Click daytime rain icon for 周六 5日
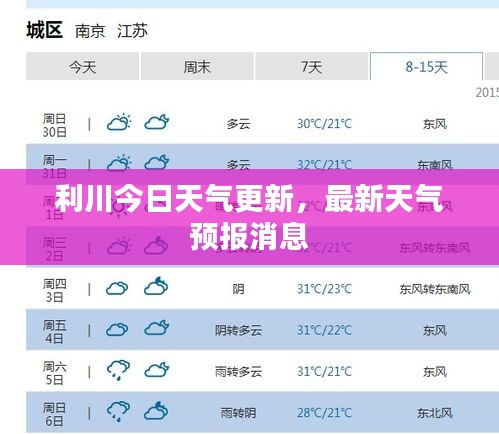 pyautogui.click(x=118, y=370)
